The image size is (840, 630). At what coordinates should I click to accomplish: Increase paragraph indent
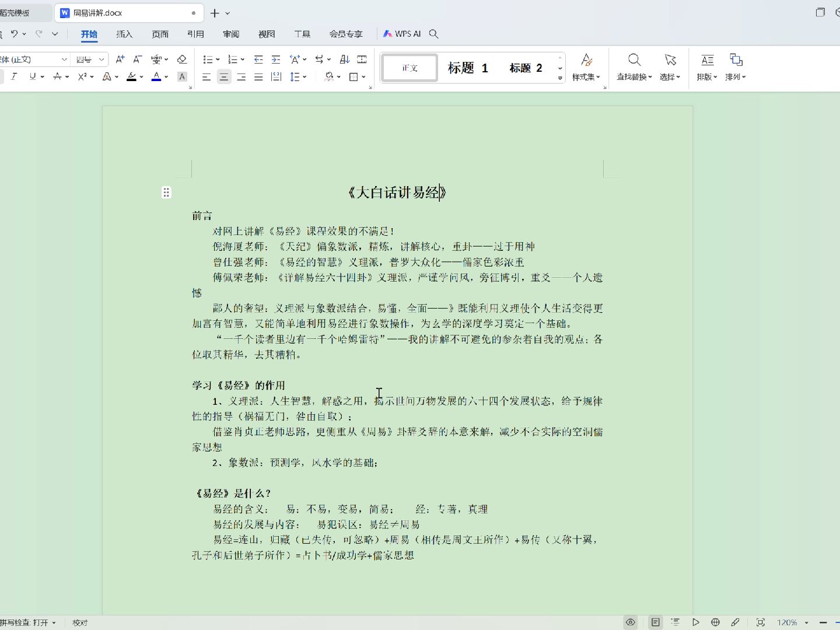(x=276, y=60)
